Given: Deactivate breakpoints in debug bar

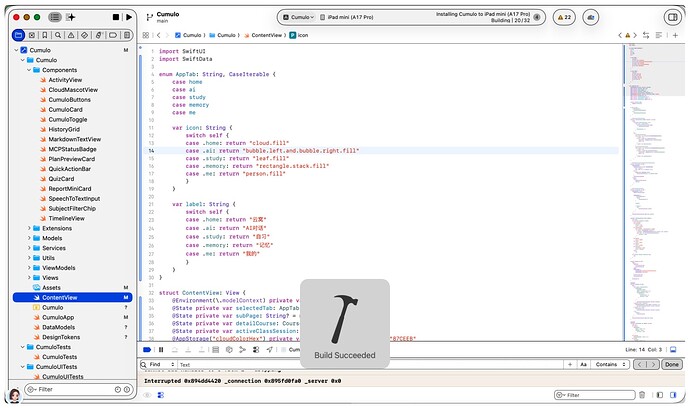Looking at the screenshot, I should [x=147, y=349].
